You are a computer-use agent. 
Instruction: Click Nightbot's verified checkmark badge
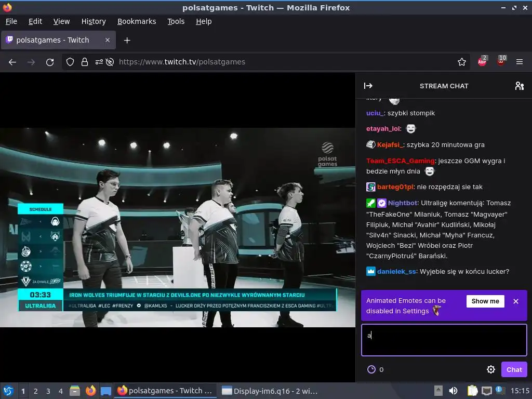click(381, 203)
